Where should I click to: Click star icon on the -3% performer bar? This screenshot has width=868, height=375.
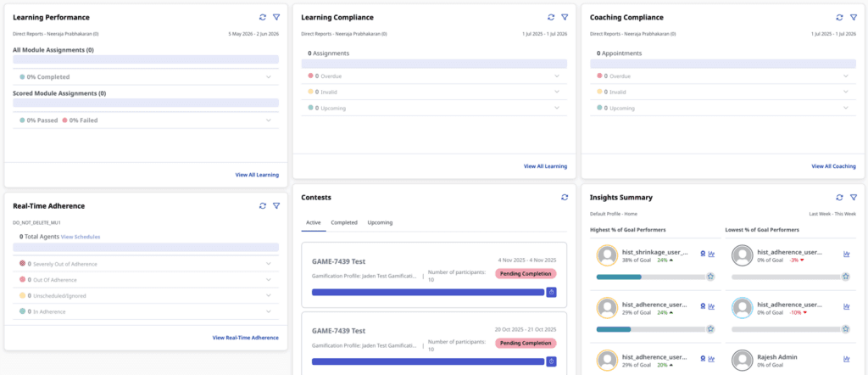coord(846,277)
